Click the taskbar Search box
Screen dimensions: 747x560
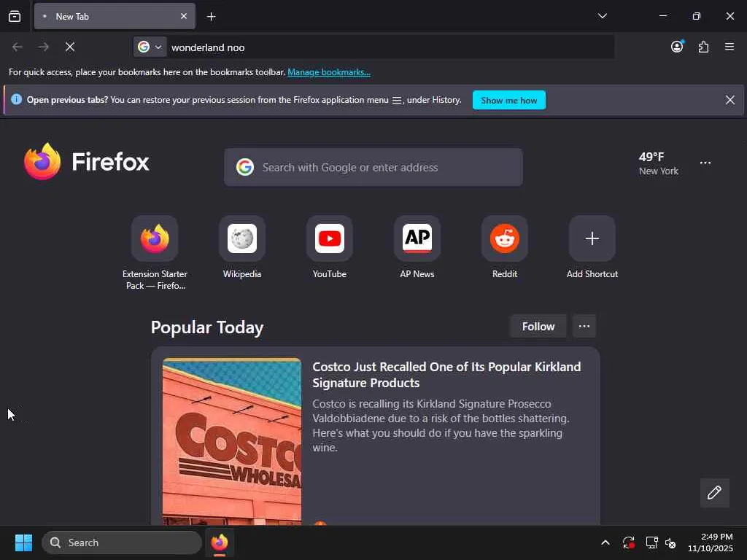122,542
